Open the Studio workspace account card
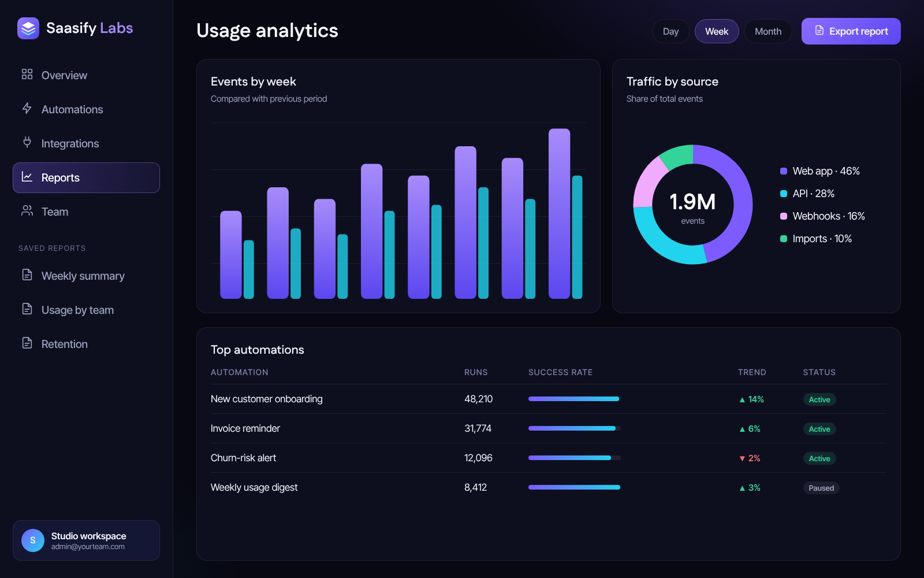 [x=86, y=540]
